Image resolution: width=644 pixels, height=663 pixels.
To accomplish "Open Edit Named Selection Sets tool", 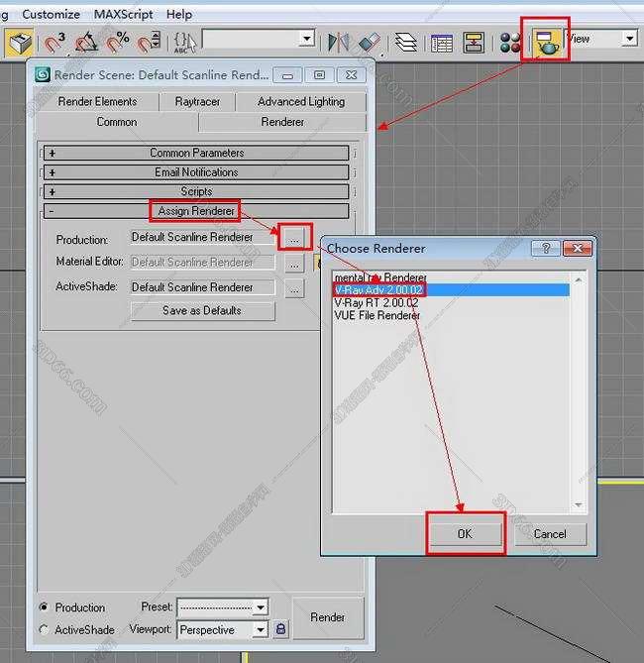I will (185, 42).
